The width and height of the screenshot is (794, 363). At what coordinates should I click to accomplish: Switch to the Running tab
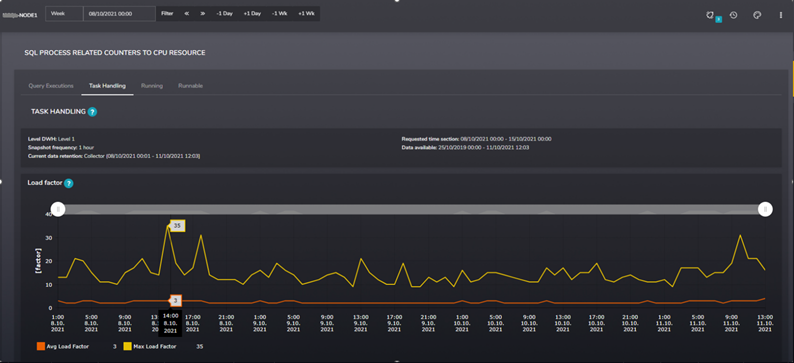152,86
